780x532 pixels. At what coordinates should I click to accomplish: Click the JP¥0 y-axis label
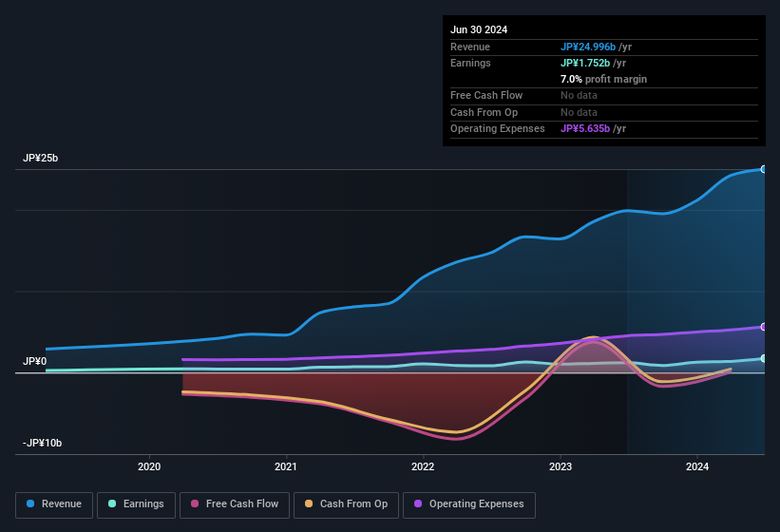coord(35,361)
